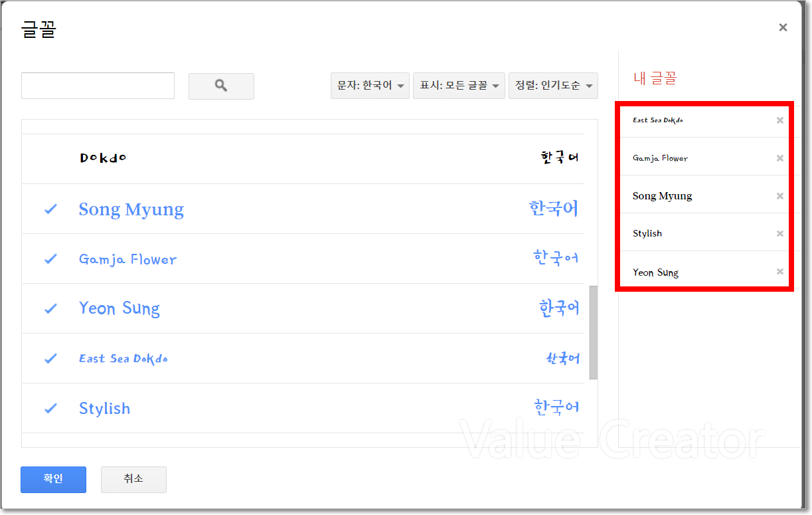Screen dimensions: 812x515
Task: Select Gamja Flower font name in list
Action: click(x=127, y=259)
